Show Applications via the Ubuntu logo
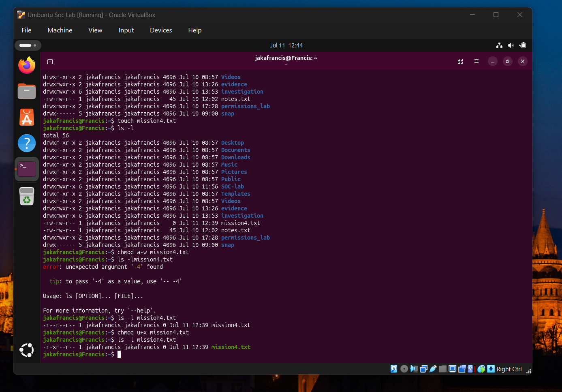This screenshot has width=562, height=392. click(x=27, y=350)
